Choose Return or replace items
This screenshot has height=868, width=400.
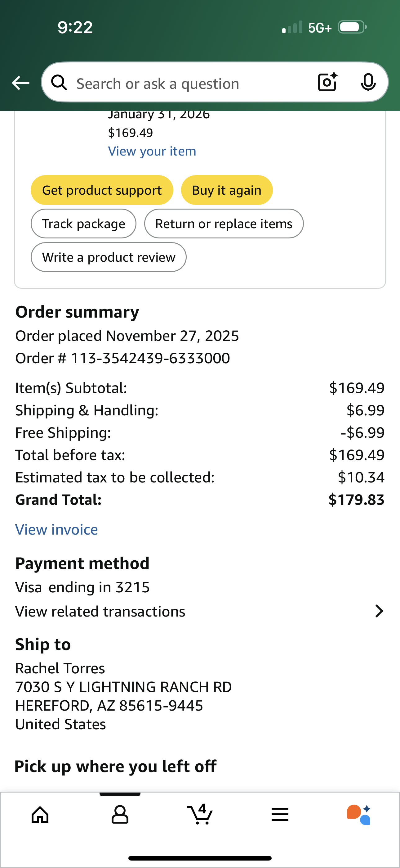224,224
